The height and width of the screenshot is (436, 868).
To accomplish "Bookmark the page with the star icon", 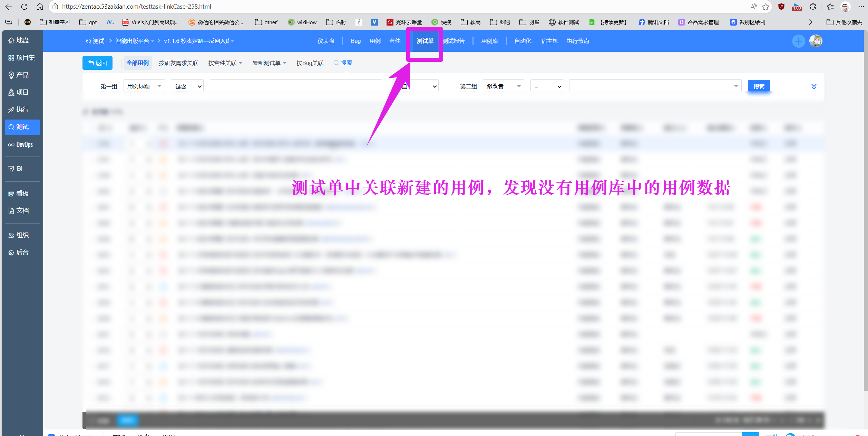I will 766,7.
